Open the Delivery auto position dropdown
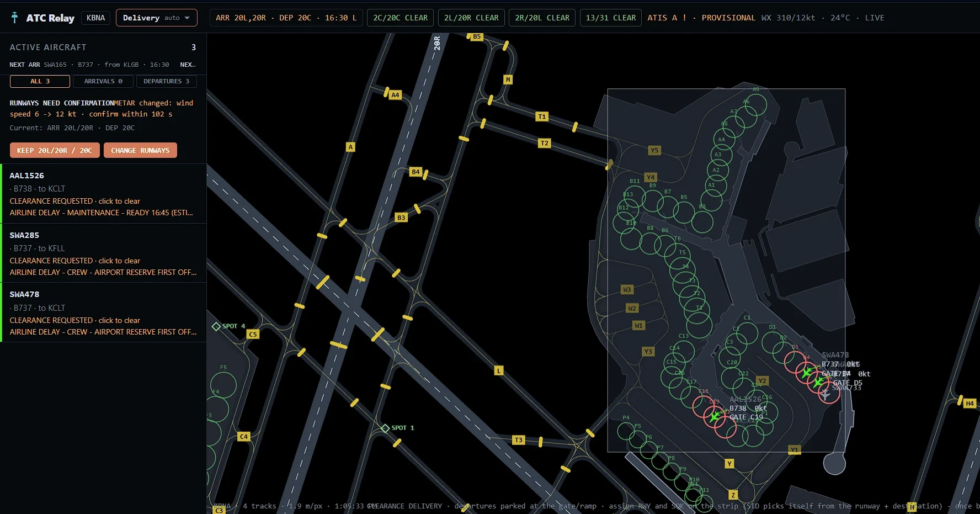This screenshot has width=980, height=514. 157,18
